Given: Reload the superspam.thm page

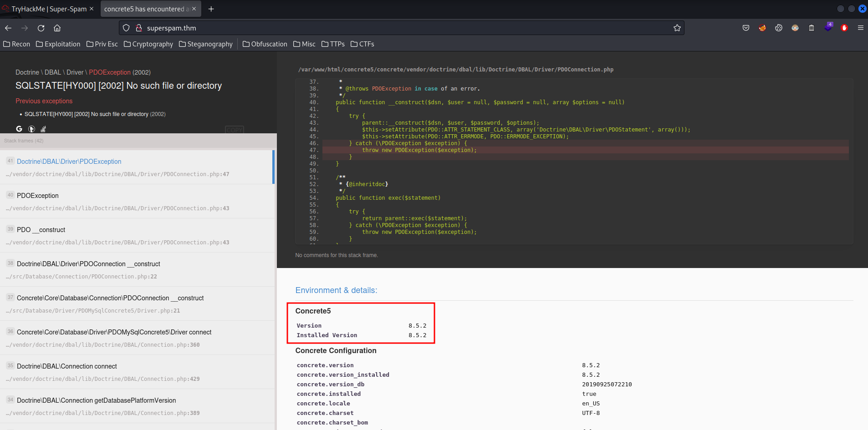Looking at the screenshot, I should (x=41, y=28).
